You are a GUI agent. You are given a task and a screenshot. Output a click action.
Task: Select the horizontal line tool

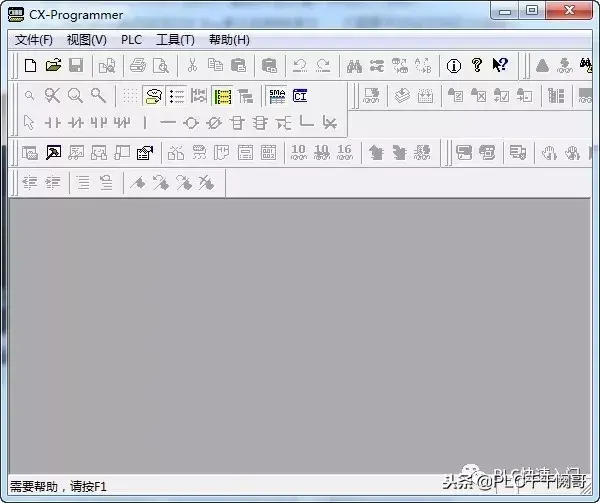point(168,123)
